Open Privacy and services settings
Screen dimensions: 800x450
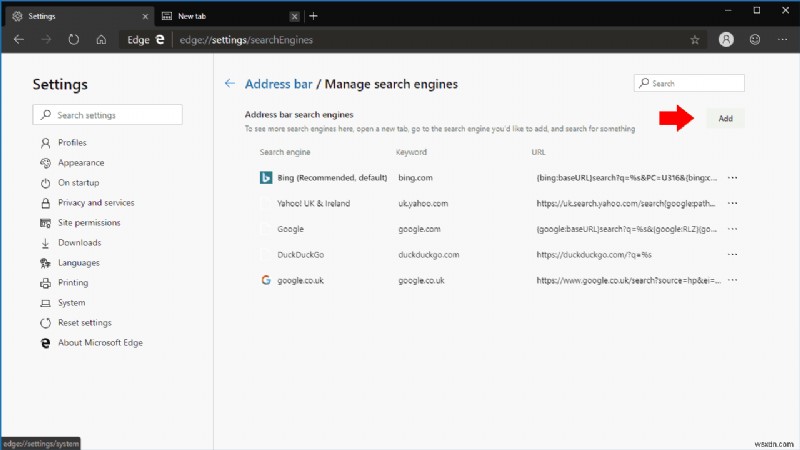[x=96, y=203]
